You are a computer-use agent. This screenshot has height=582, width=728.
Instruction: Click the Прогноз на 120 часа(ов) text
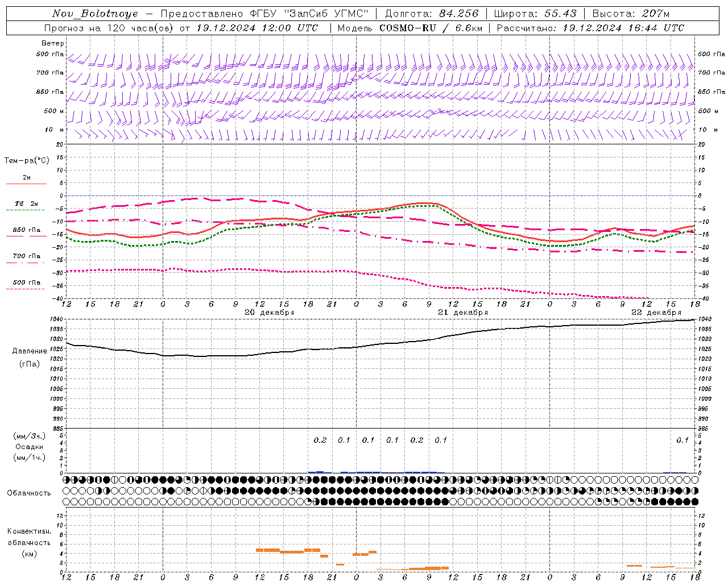coord(110,28)
